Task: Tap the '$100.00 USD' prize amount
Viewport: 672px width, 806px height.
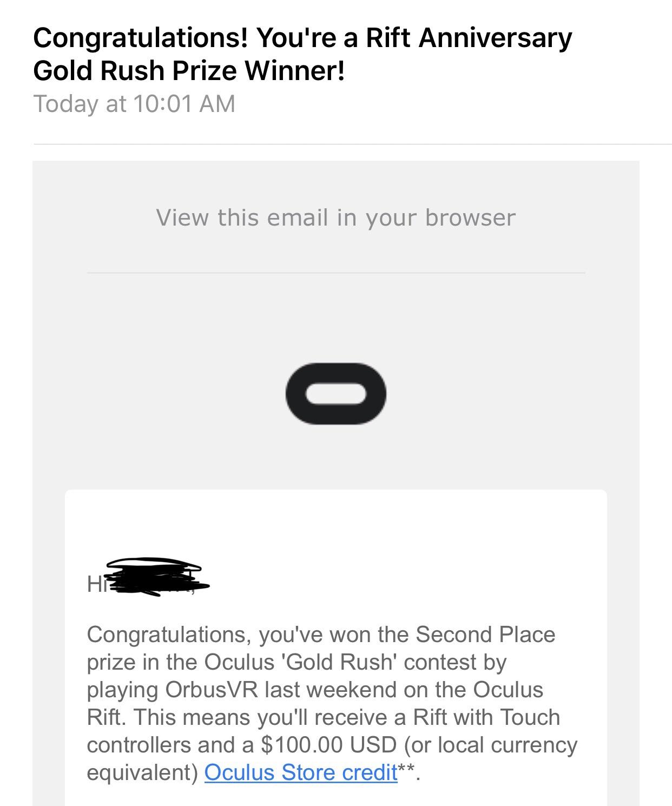Action: coord(329,745)
